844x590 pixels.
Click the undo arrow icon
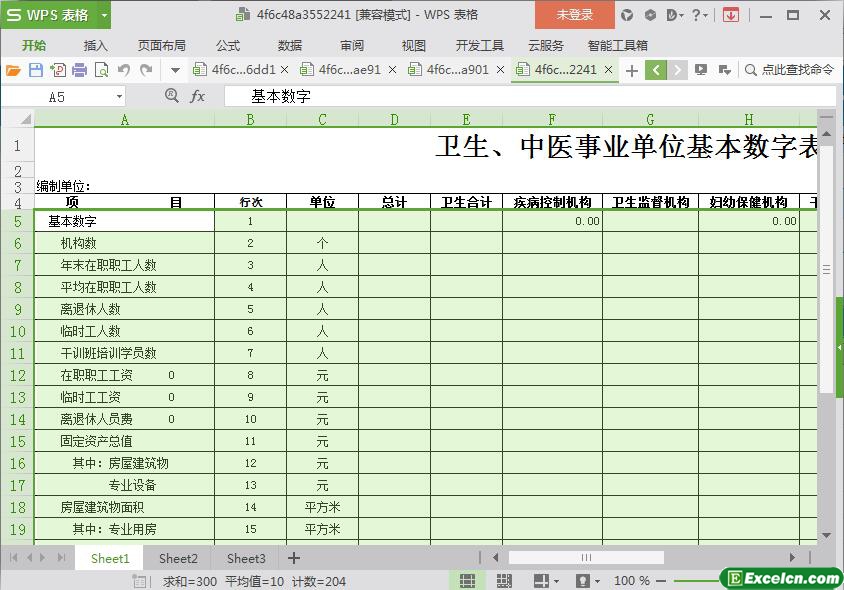pyautogui.click(x=124, y=70)
